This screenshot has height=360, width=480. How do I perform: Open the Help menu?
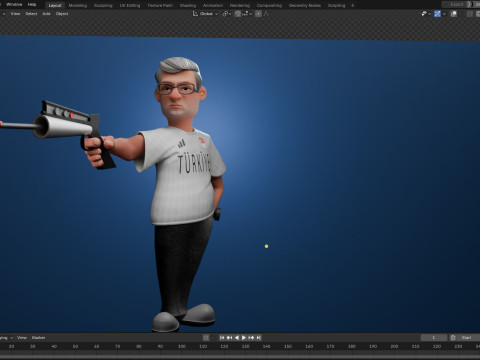click(x=32, y=5)
